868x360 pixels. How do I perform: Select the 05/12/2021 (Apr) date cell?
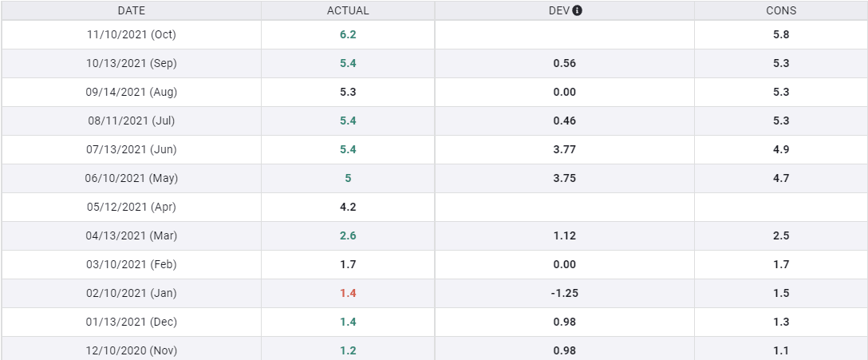[132, 208]
